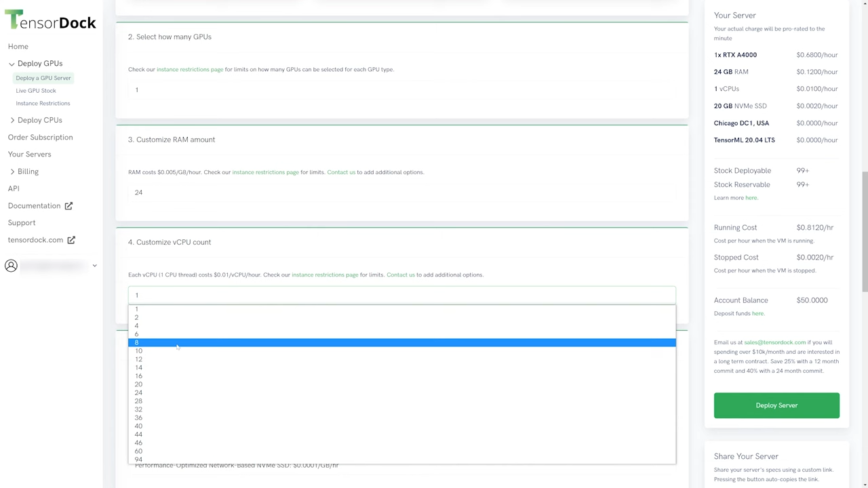The height and width of the screenshot is (488, 868).
Task: Open Live GPU Stock page
Action: click(36, 91)
